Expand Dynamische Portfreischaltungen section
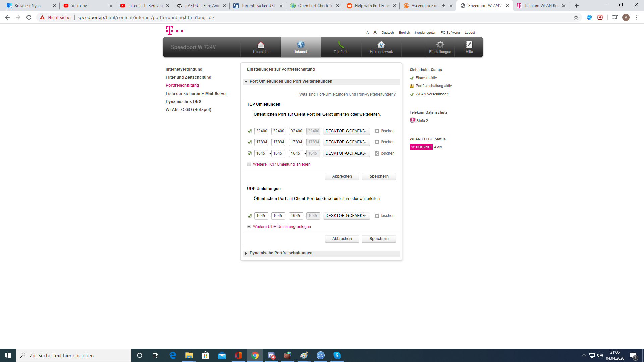 [x=281, y=253]
